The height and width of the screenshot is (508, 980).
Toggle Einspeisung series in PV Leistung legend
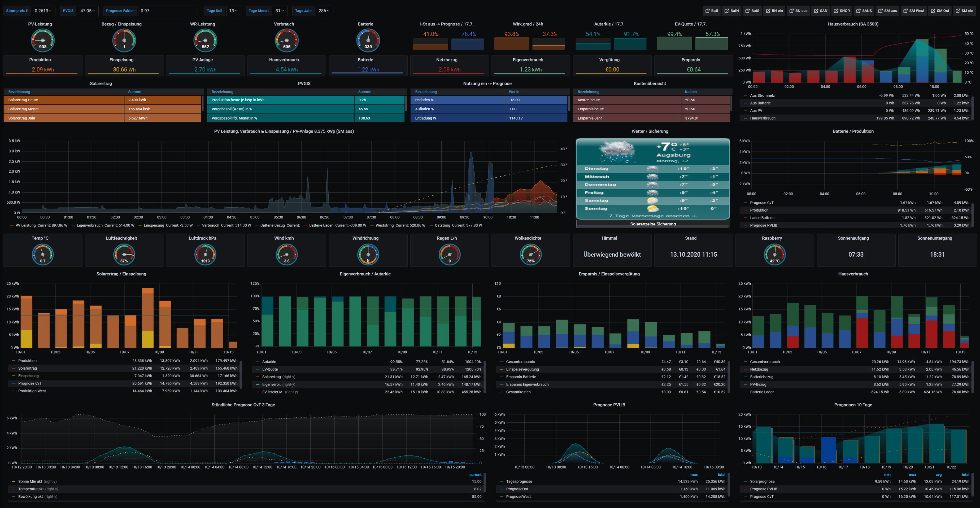point(154,226)
